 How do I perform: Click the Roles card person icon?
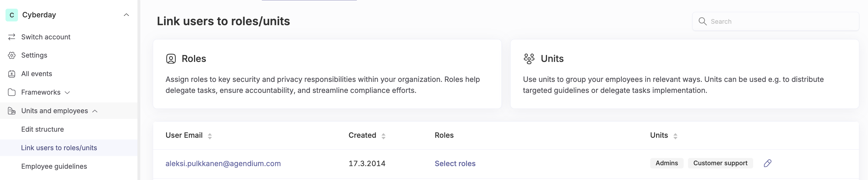click(171, 59)
